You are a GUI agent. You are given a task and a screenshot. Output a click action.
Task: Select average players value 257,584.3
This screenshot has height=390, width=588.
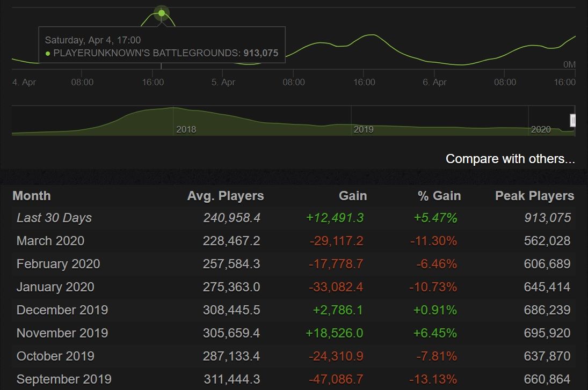point(231,264)
